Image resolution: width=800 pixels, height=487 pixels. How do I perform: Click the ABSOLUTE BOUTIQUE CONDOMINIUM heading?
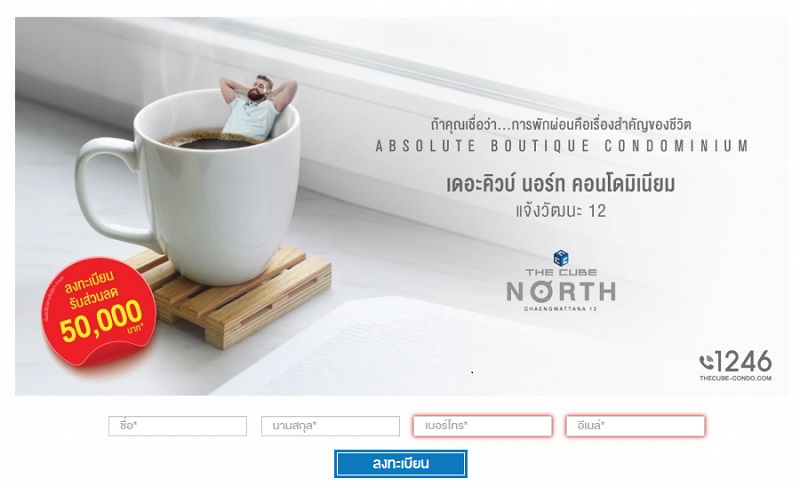561,146
